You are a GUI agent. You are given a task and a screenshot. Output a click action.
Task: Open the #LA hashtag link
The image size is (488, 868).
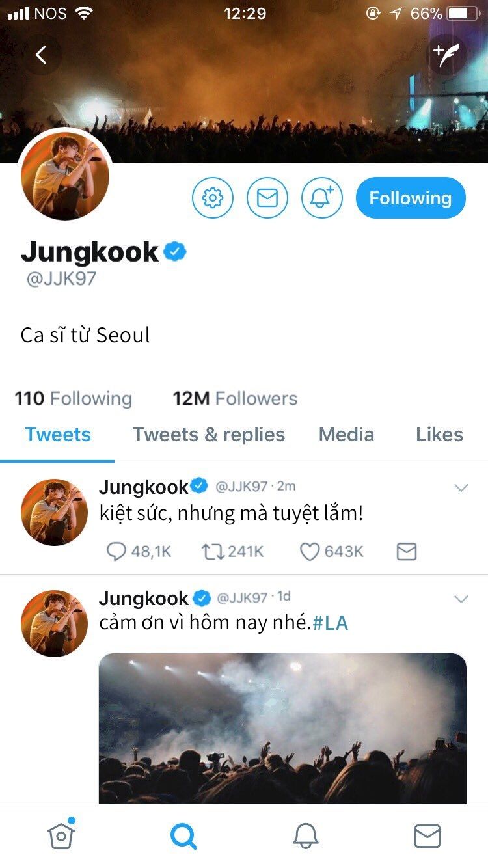point(331,623)
